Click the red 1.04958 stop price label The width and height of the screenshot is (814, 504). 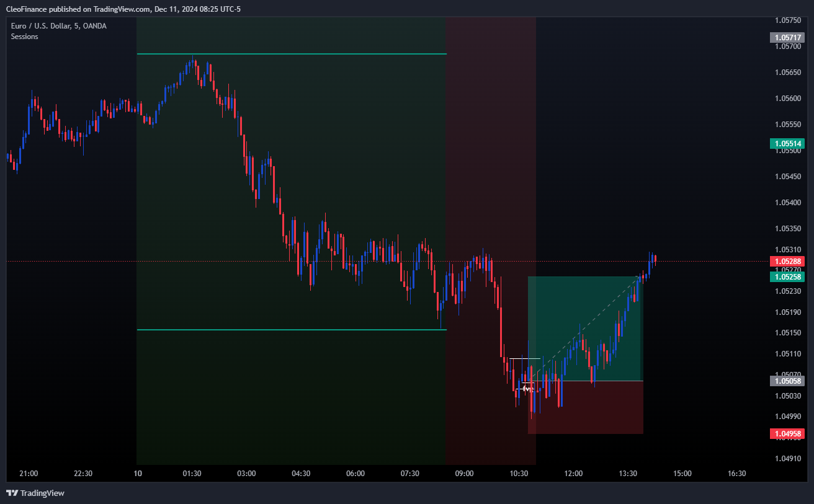pos(787,433)
